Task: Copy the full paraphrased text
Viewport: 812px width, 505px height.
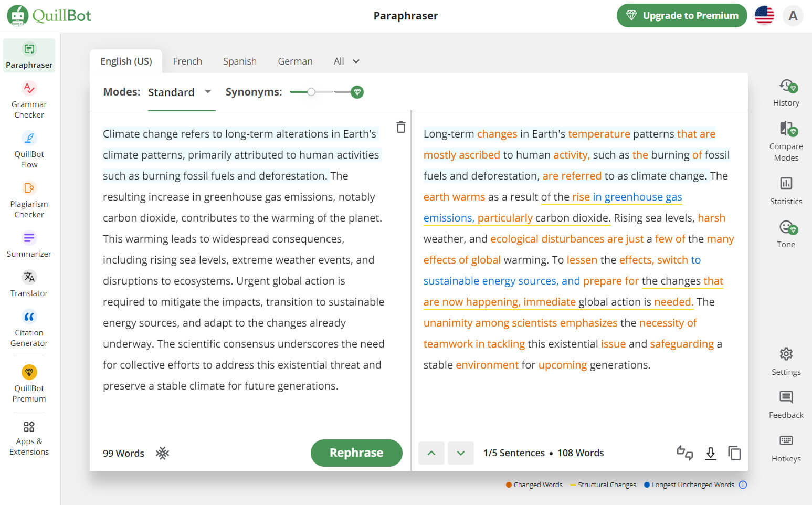Action: point(734,453)
